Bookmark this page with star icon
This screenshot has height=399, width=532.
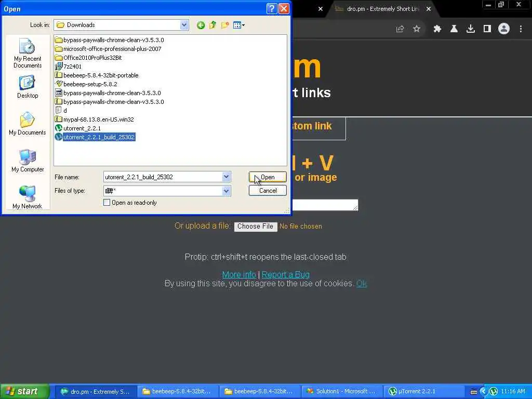tap(417, 29)
